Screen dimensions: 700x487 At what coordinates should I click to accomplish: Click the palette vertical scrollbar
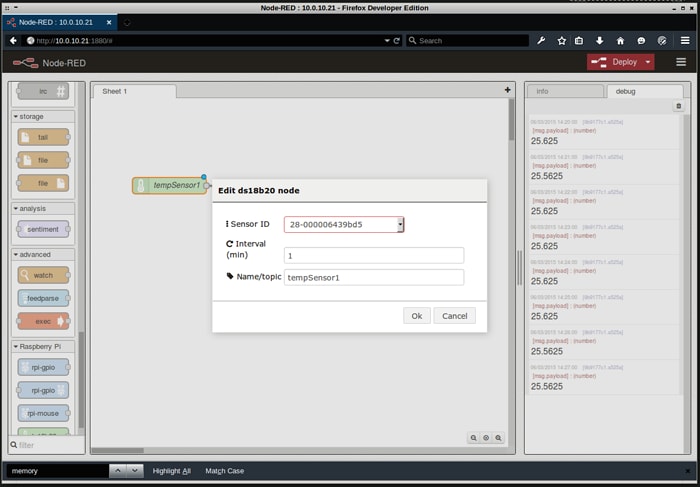(81, 379)
